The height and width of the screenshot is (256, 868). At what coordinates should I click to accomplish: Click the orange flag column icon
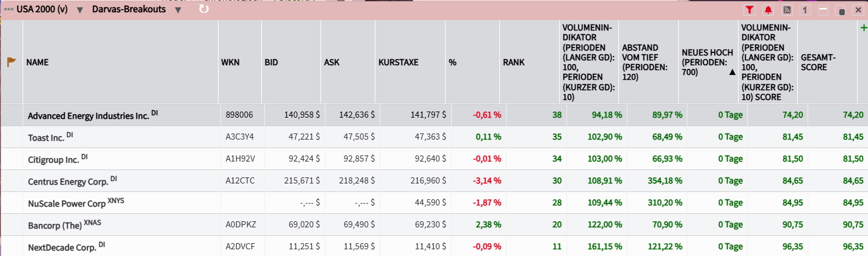[x=11, y=62]
